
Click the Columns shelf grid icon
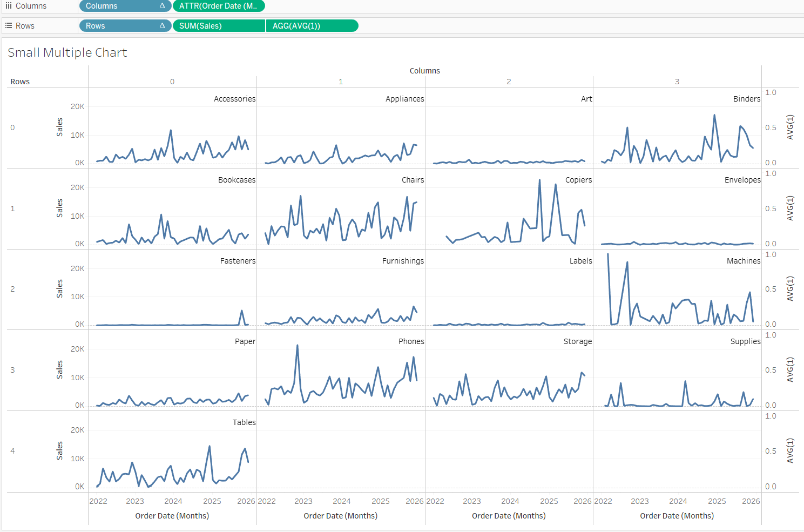coord(9,6)
